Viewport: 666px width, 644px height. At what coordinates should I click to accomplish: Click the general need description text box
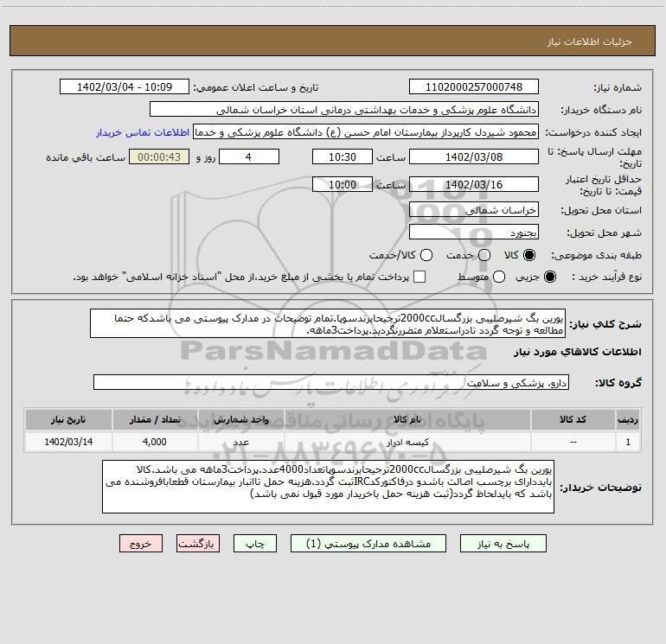point(328,323)
